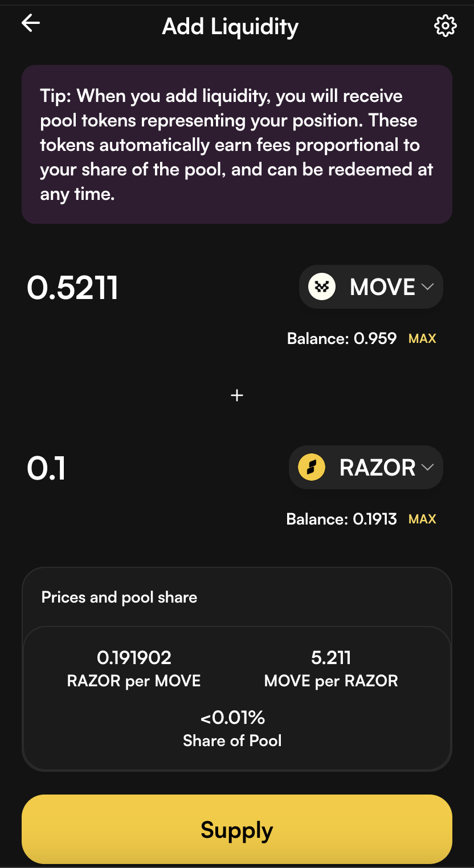This screenshot has width=474, height=868.
Task: Click the yellow RAZOR token logo
Action: coord(312,468)
